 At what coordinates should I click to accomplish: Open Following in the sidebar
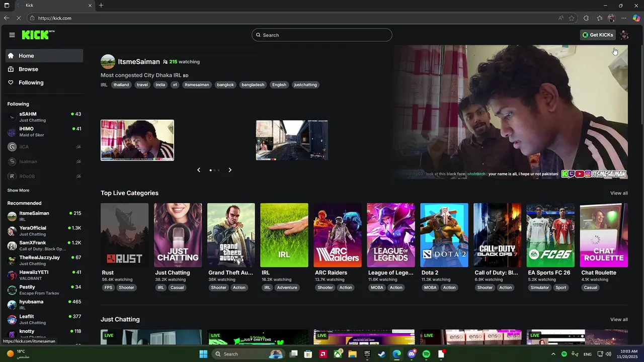[x=44, y=82]
